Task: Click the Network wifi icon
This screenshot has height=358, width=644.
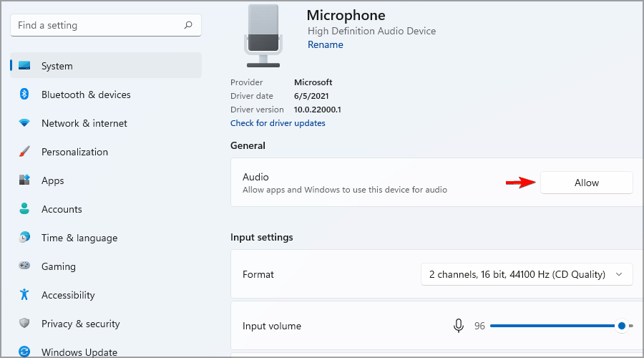Action: 24,123
